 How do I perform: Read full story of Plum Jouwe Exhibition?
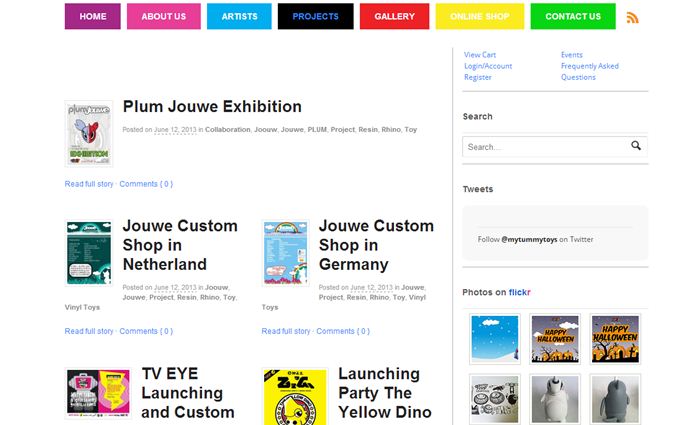(x=89, y=184)
